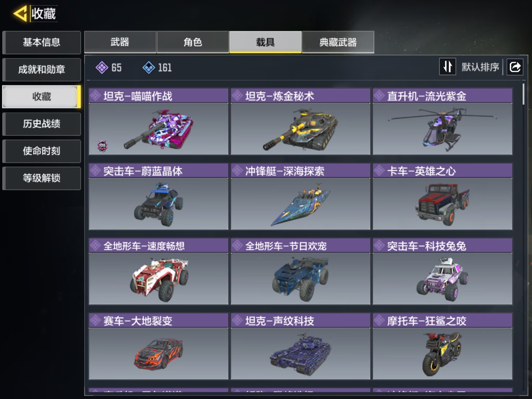This screenshot has width=532, height=399.
Task: Click the purple diamond icon beside 65
Action: 102,68
